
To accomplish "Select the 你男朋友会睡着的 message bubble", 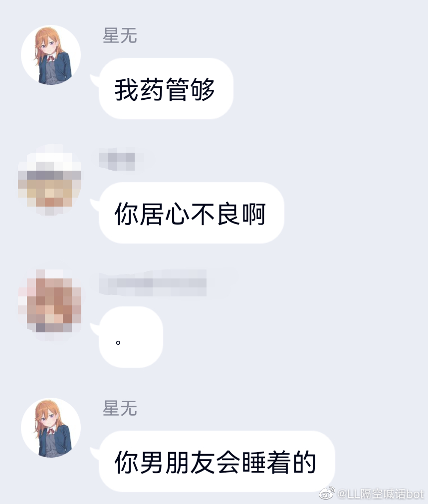I will coord(216,462).
